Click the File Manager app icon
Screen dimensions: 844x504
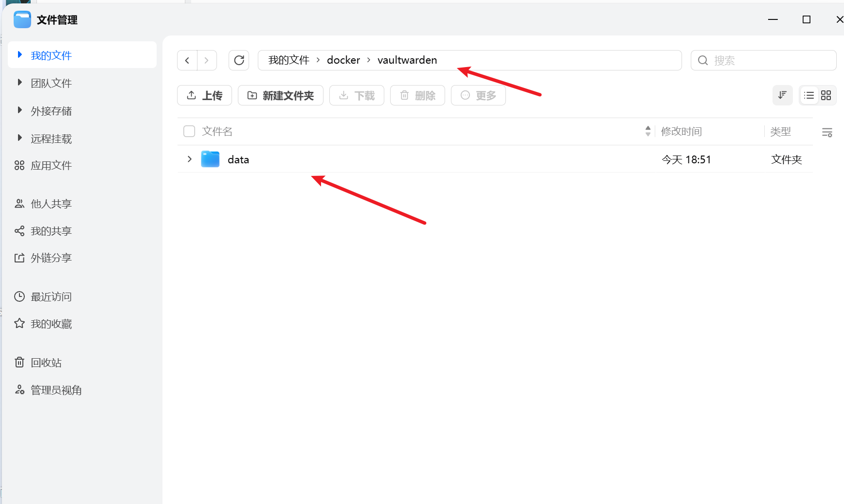tap(22, 20)
